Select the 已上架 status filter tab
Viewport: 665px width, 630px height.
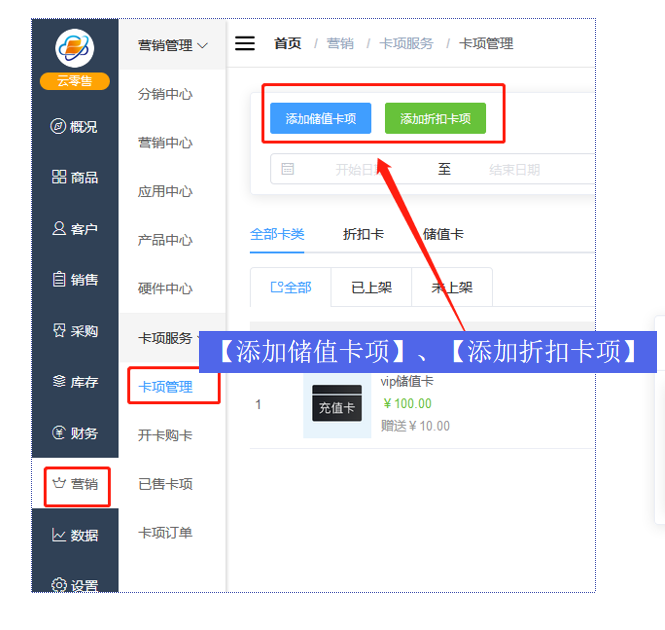point(372,287)
